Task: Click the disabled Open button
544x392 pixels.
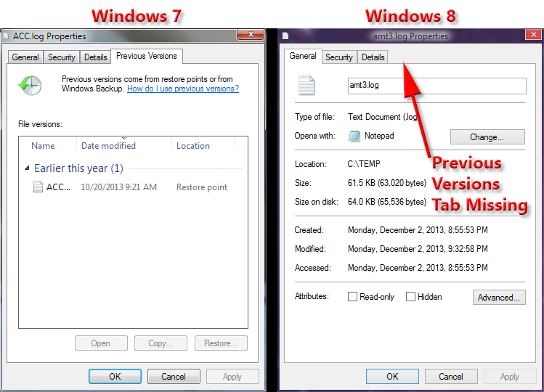Action: click(x=101, y=343)
